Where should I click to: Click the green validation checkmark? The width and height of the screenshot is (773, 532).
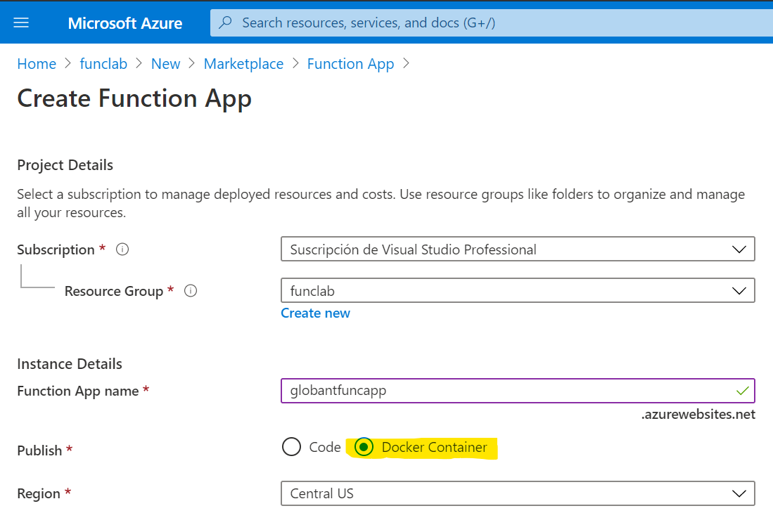point(742,390)
